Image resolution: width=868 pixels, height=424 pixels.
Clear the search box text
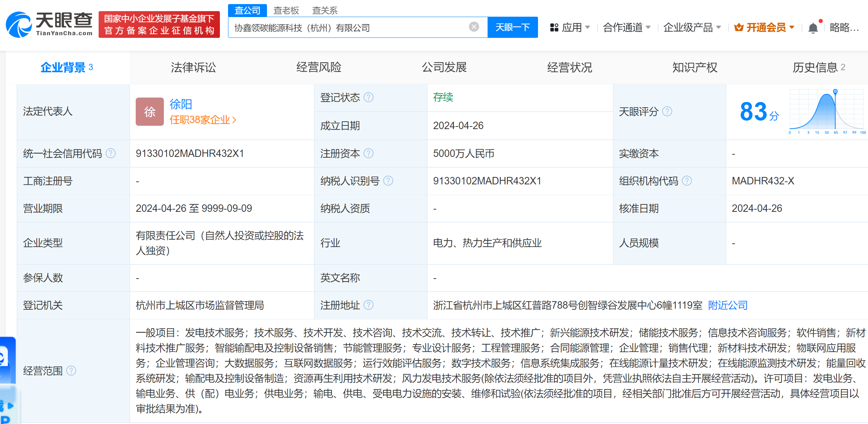(473, 27)
